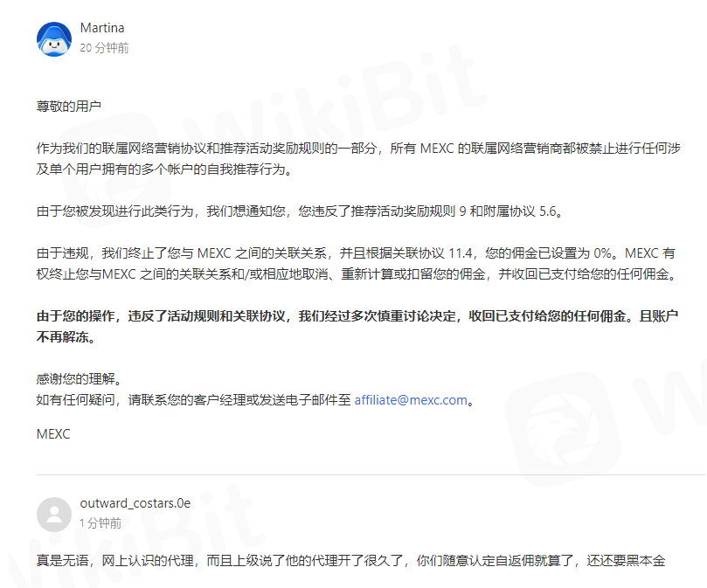Click the reply text starting "真是无语"
This screenshot has height=588, width=707.
pyautogui.click(x=350, y=561)
